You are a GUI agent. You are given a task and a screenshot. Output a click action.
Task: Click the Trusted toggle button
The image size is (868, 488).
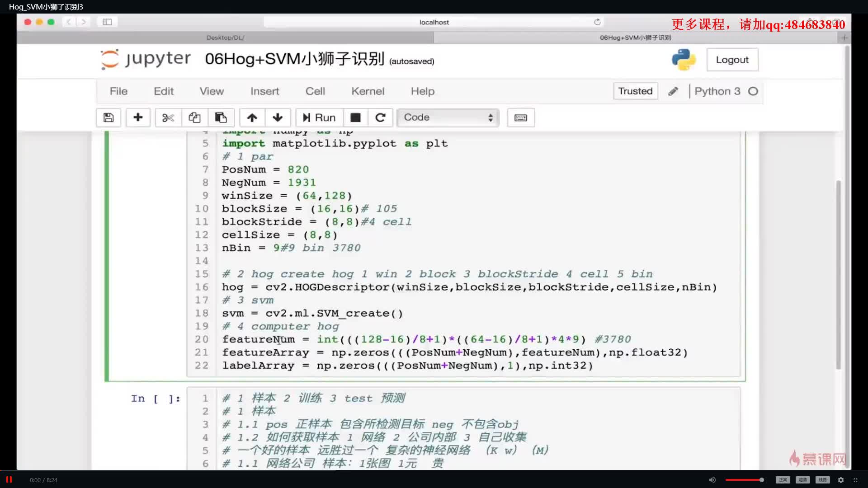coord(635,91)
